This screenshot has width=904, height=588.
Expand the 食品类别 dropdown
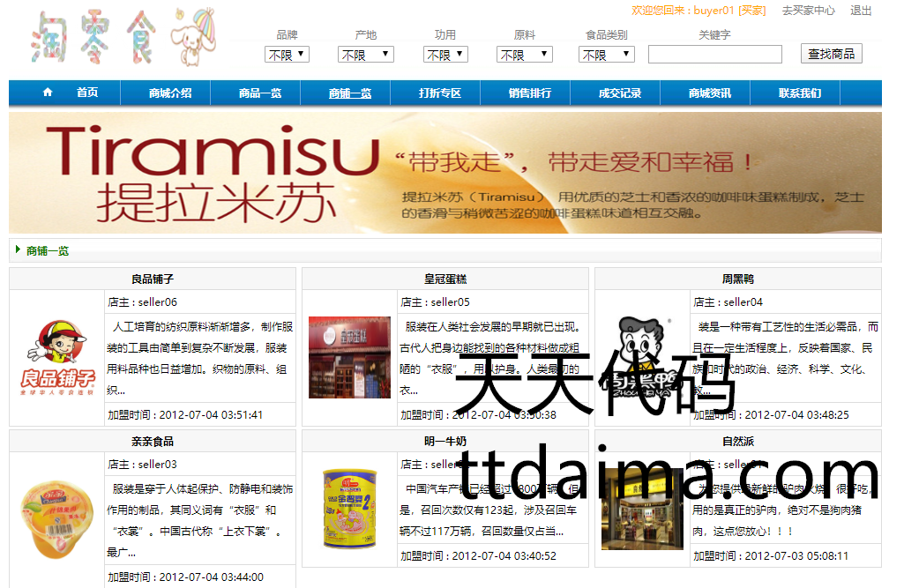(x=606, y=55)
